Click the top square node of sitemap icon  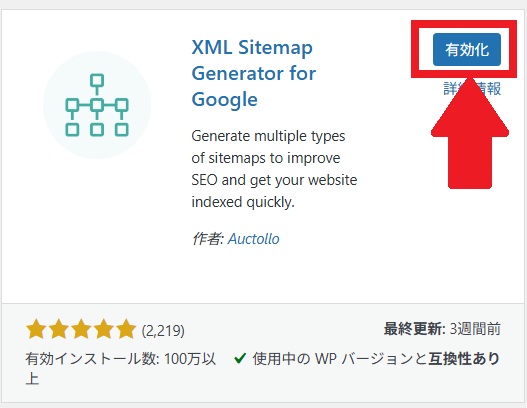click(x=97, y=81)
